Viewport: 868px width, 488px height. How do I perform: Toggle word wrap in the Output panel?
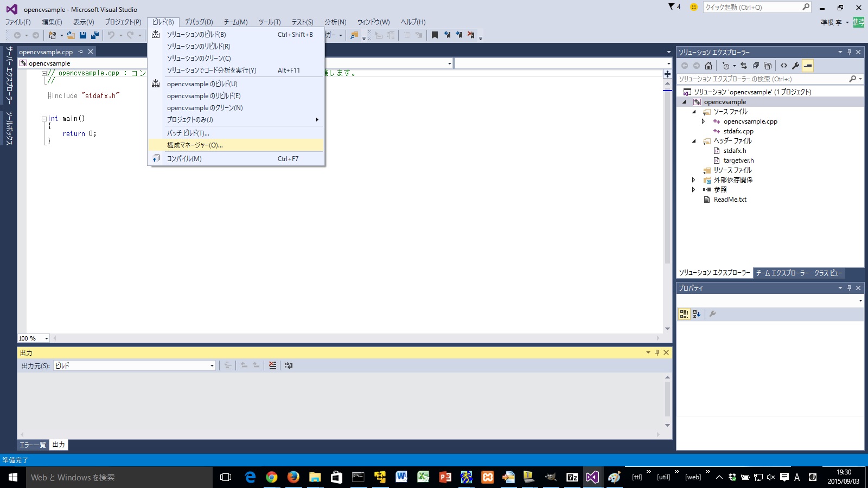(289, 365)
